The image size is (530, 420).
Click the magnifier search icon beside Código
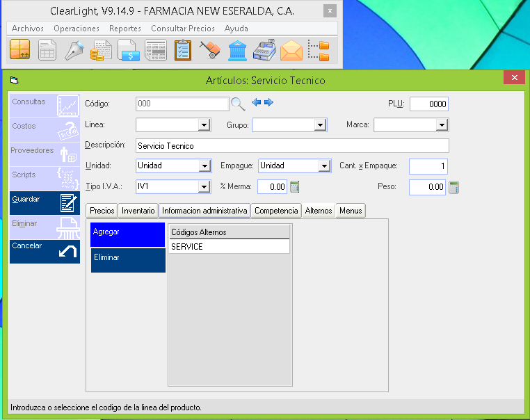click(238, 104)
